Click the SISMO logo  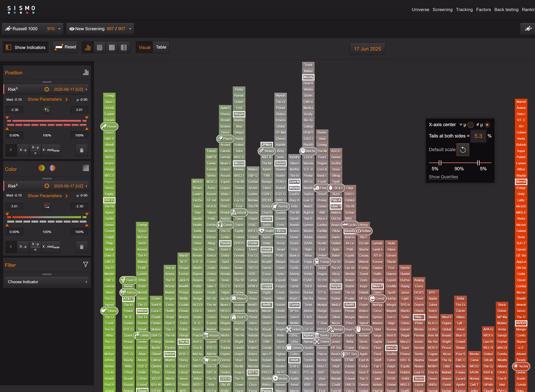[x=21, y=9]
